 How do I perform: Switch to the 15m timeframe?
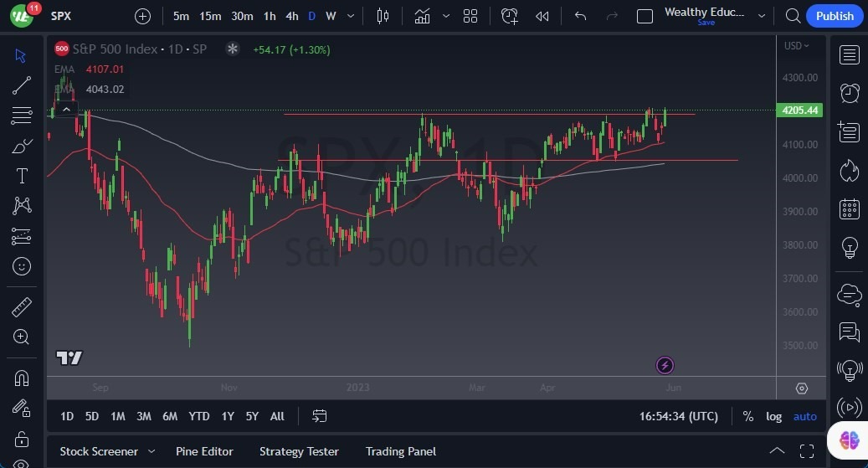(210, 17)
